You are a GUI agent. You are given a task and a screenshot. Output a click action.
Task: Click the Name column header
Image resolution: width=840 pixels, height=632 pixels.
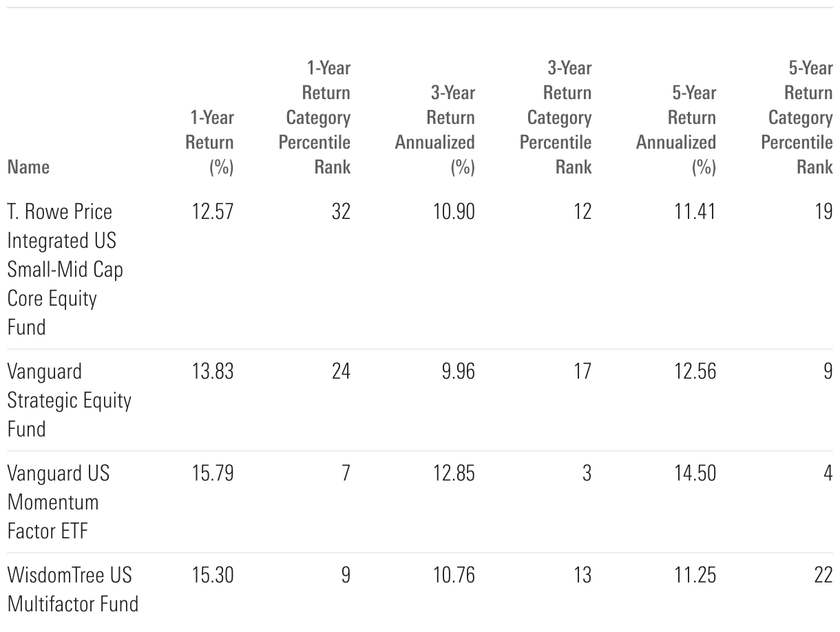(28, 167)
